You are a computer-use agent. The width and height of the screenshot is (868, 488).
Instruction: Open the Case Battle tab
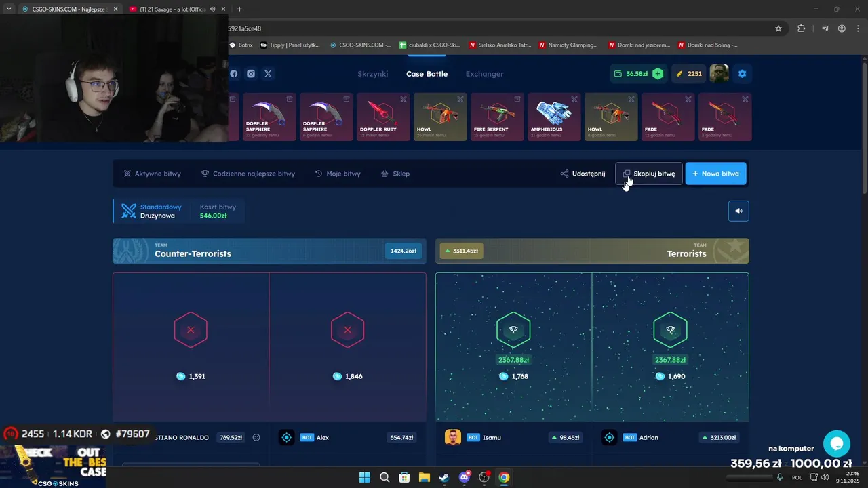click(427, 74)
